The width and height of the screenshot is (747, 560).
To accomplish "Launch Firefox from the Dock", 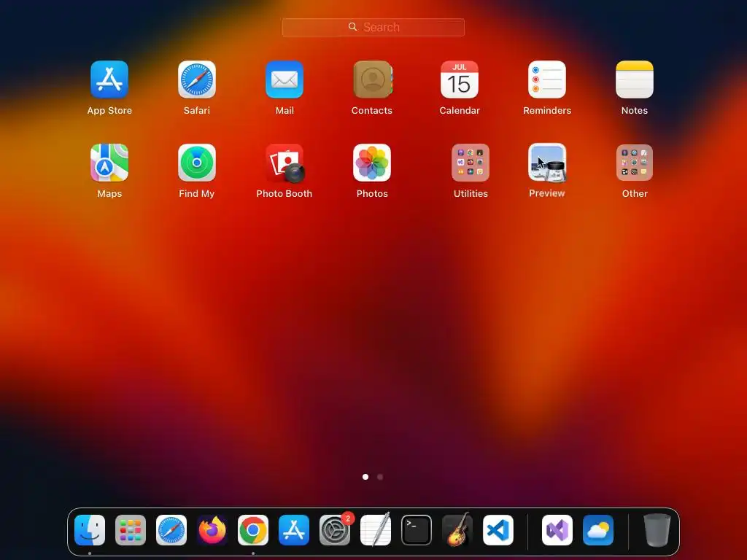I will pos(212,530).
